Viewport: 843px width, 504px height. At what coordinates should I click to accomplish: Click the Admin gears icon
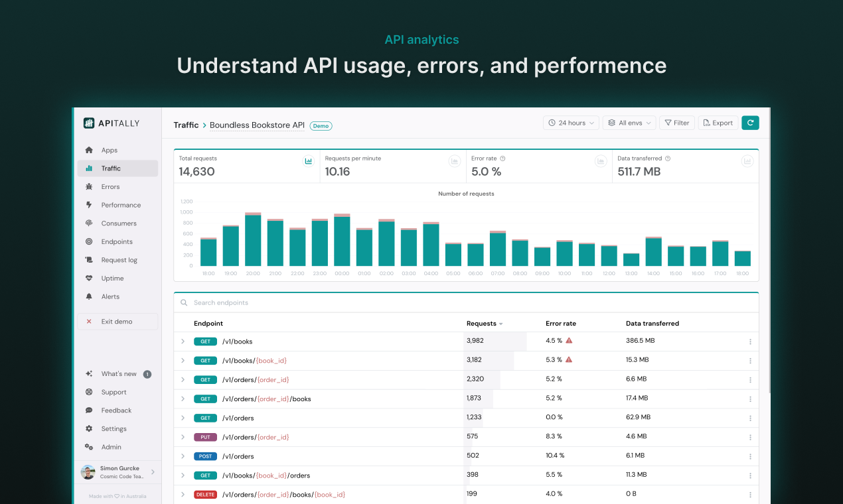coord(89,447)
